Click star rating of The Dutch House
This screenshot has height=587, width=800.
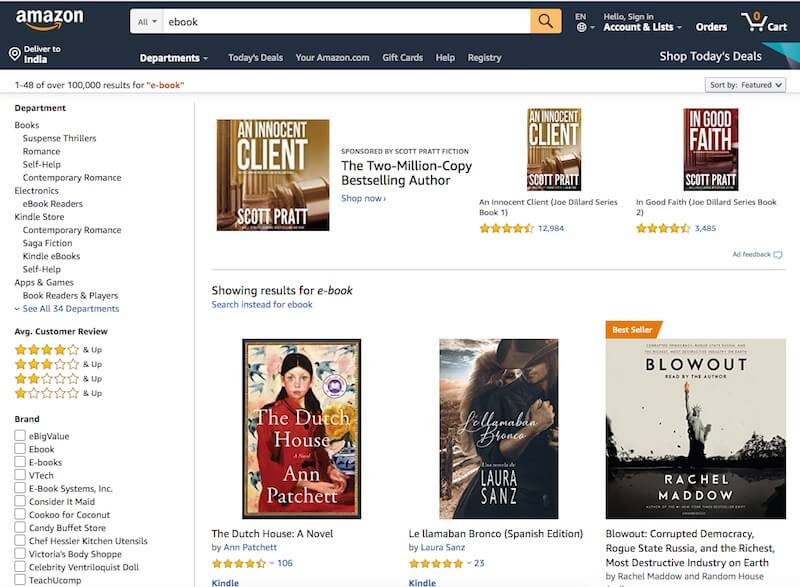(x=239, y=564)
